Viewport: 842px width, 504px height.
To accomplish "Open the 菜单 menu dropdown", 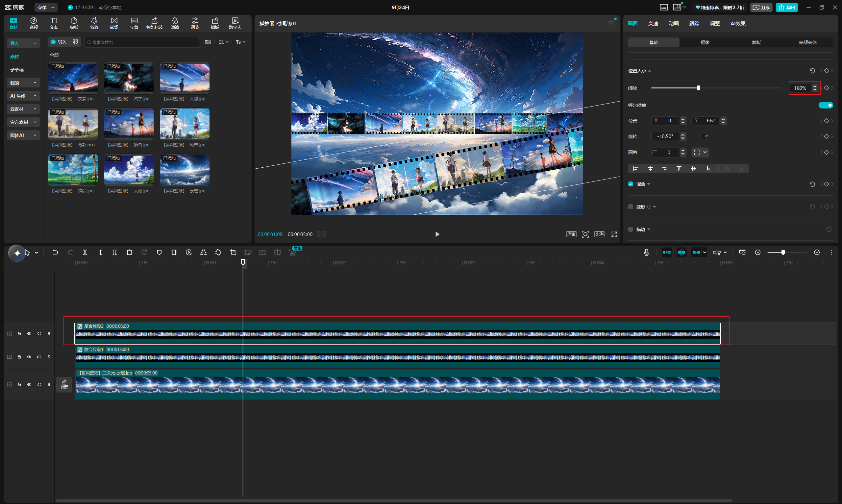I will pyautogui.click(x=46, y=8).
